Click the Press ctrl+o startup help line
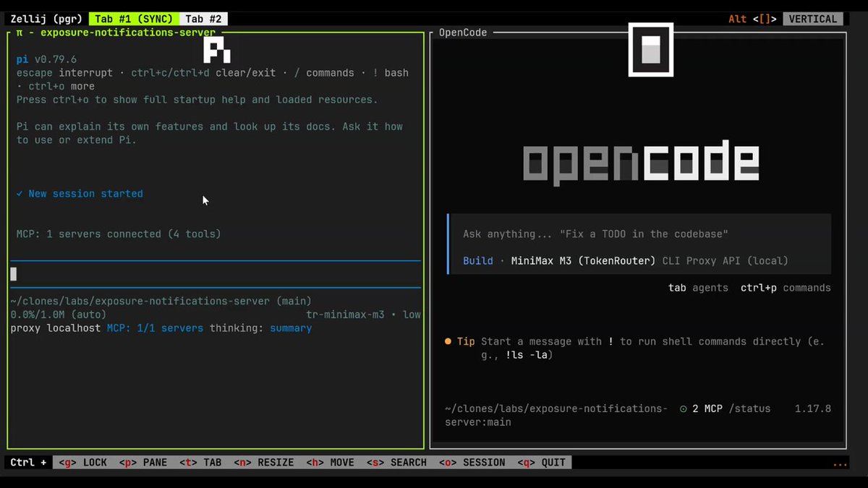 click(x=197, y=100)
